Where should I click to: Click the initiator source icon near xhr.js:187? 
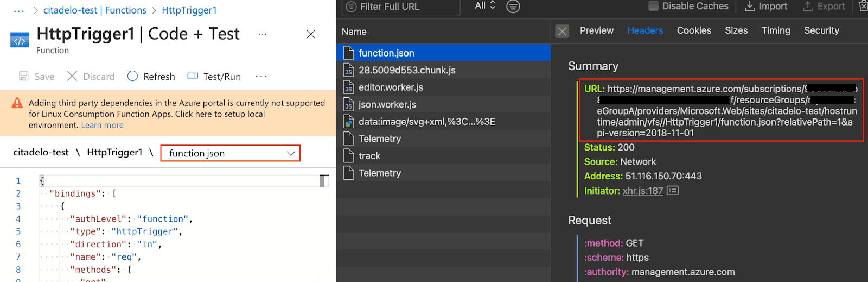pos(673,191)
